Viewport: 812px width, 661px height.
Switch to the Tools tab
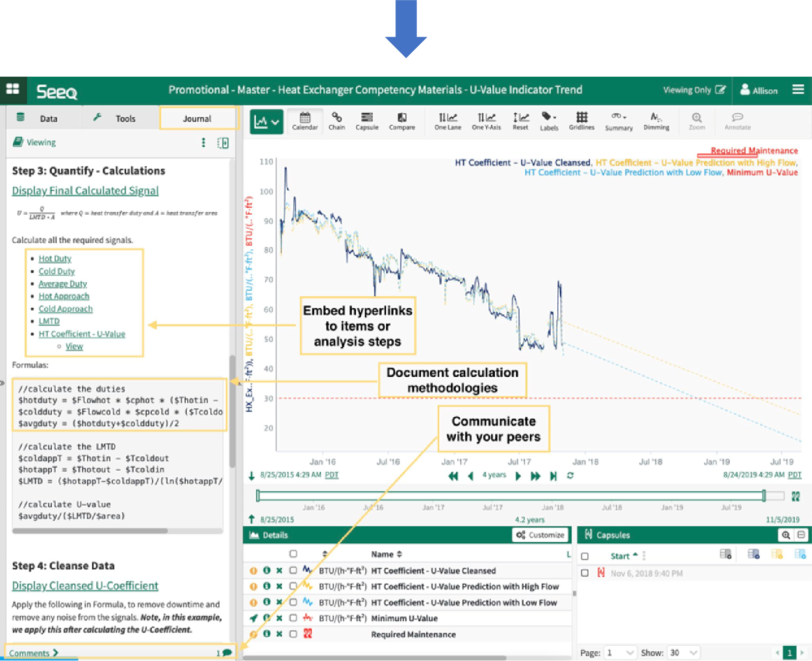coord(121,118)
